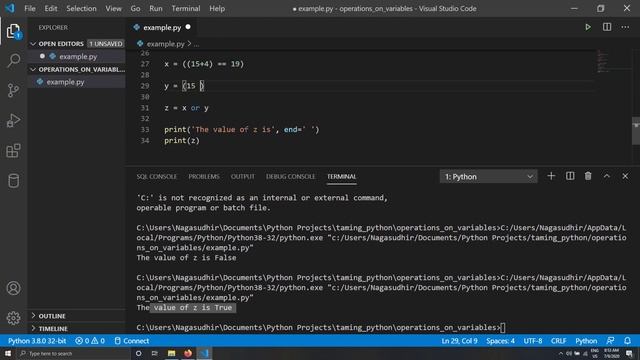Create a new terminal with plus icon
The image size is (640, 360).
point(551,176)
